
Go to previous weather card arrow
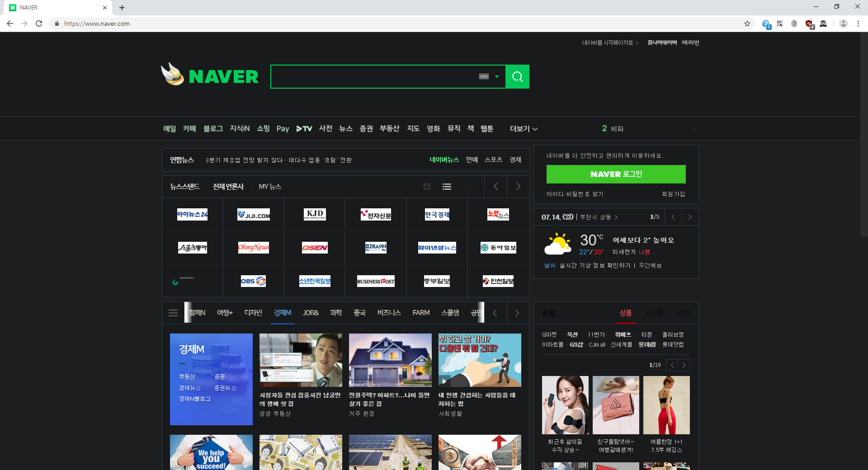673,217
